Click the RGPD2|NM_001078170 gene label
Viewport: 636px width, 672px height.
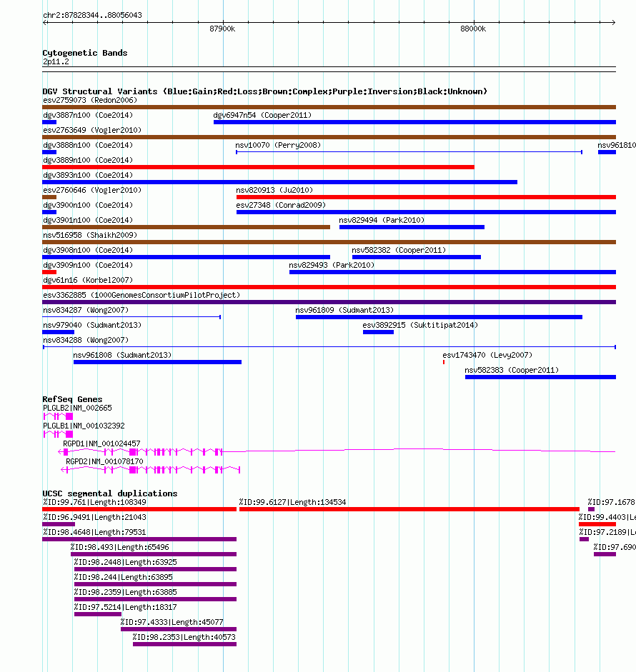click(104, 461)
